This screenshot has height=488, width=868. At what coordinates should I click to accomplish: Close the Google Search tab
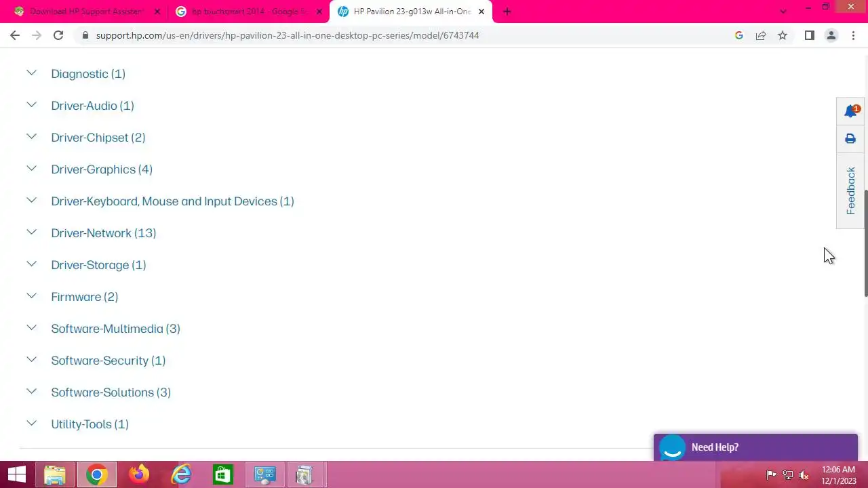(x=319, y=12)
